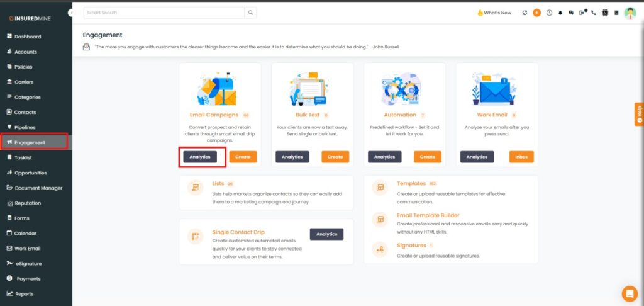The image size is (644, 306).
Task: Select Document Manager in the sidebar
Action: pyautogui.click(x=38, y=188)
